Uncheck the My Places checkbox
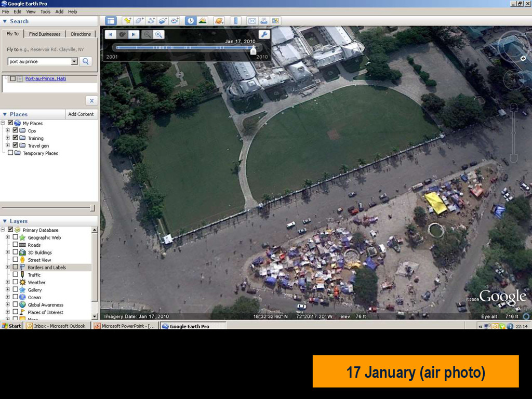532x399 pixels. click(x=10, y=123)
